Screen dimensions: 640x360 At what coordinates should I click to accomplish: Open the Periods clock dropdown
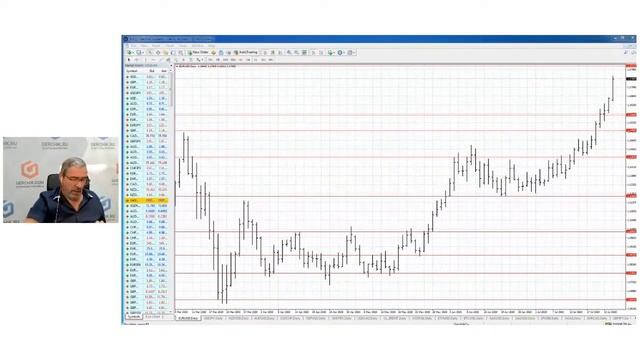340,52
